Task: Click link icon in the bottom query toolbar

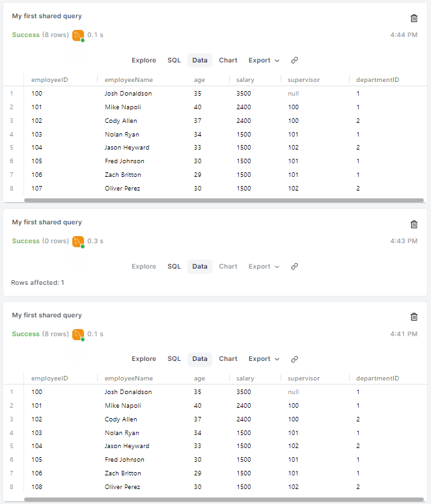Action: [x=294, y=359]
